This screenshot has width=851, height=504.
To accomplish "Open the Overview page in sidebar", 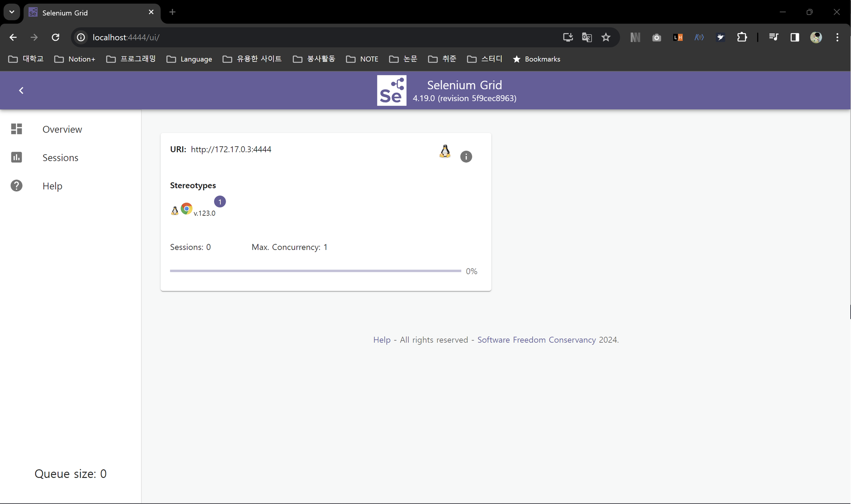I will [62, 129].
